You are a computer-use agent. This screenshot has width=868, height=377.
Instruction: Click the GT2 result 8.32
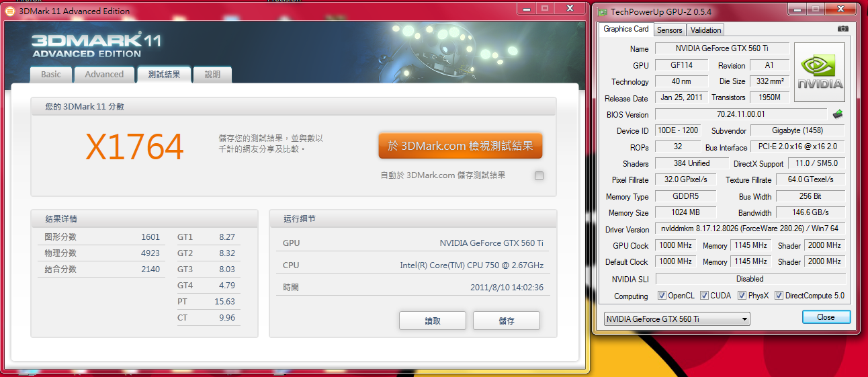point(227,253)
